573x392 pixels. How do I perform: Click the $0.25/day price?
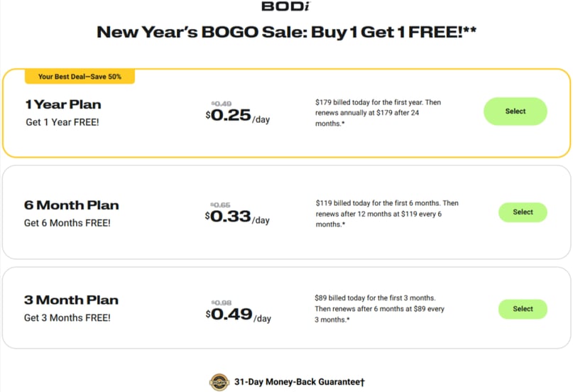pyautogui.click(x=238, y=116)
